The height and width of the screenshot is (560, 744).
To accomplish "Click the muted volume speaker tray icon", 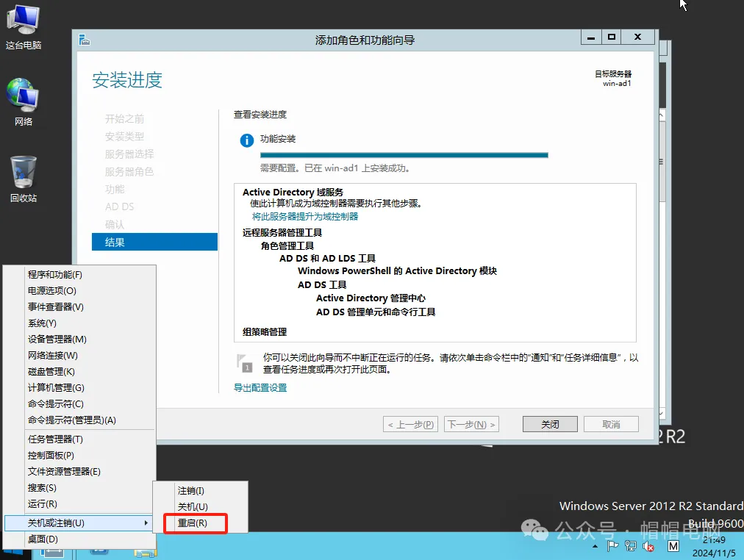I will click(648, 547).
